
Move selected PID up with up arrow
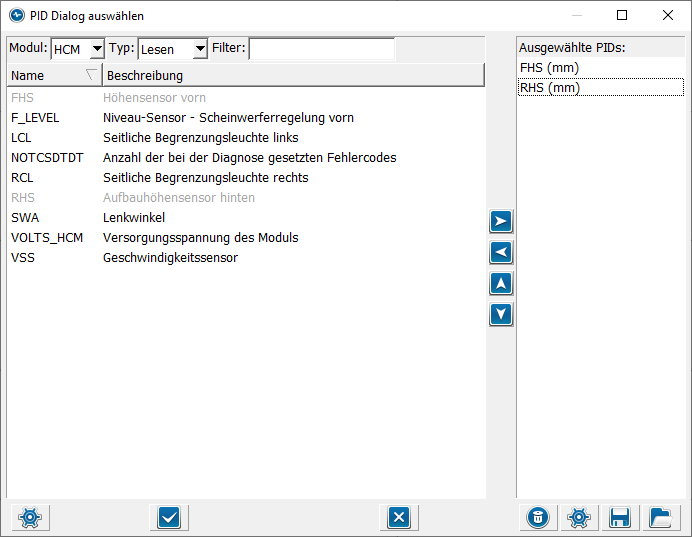click(x=501, y=283)
